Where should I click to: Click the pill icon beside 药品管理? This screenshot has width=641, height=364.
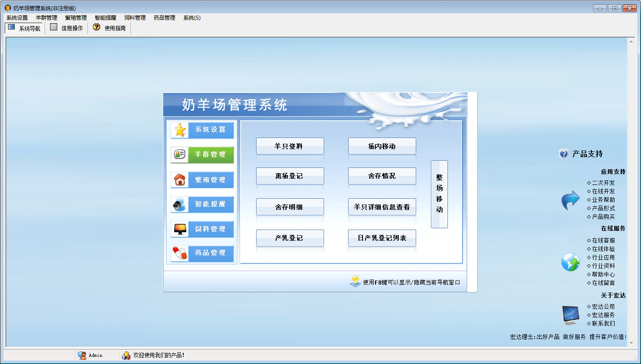coord(180,253)
